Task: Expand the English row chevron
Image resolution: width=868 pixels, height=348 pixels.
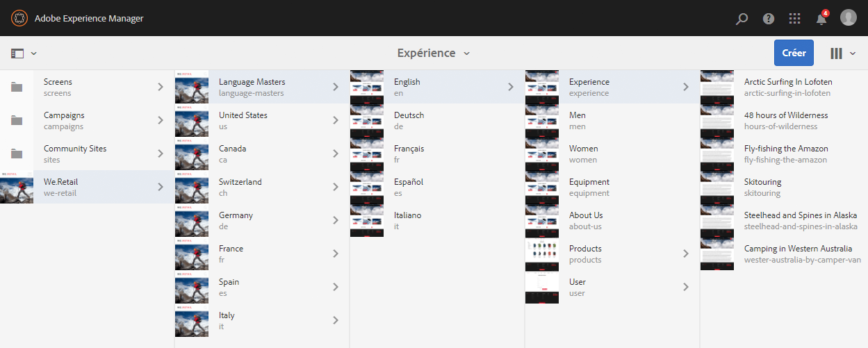Action: tap(510, 87)
